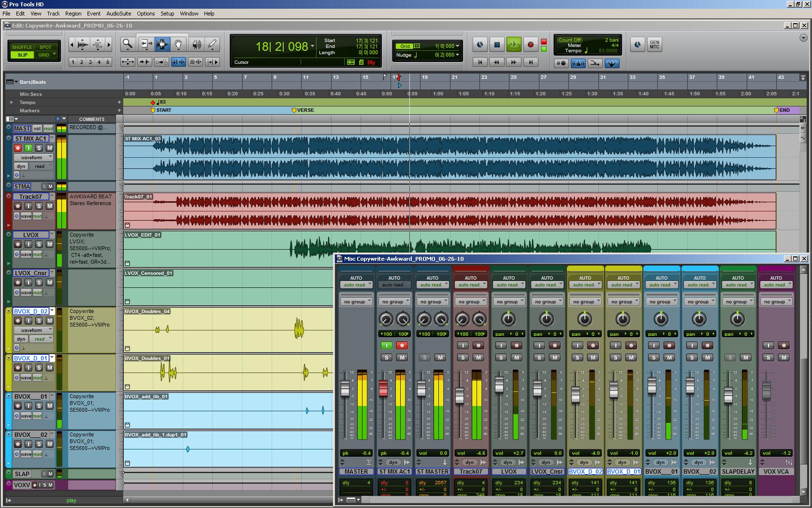Click the horizontal audio zoom waveform button

(83, 45)
